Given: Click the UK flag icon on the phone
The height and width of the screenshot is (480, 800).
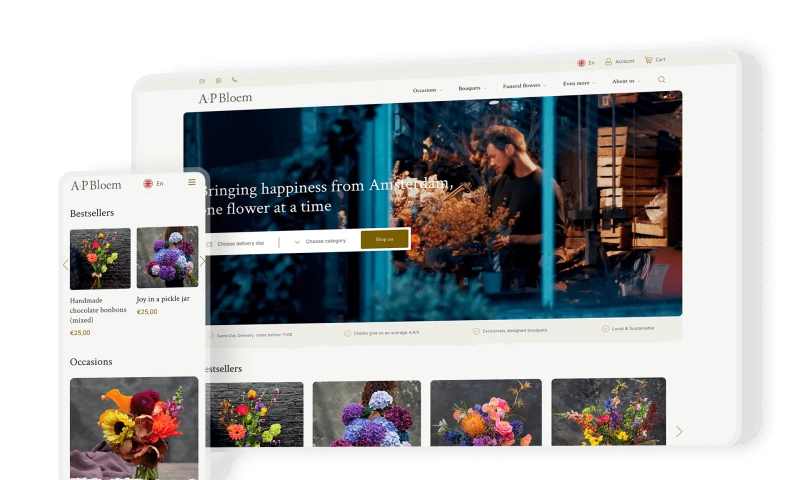Looking at the screenshot, I should point(148,184).
